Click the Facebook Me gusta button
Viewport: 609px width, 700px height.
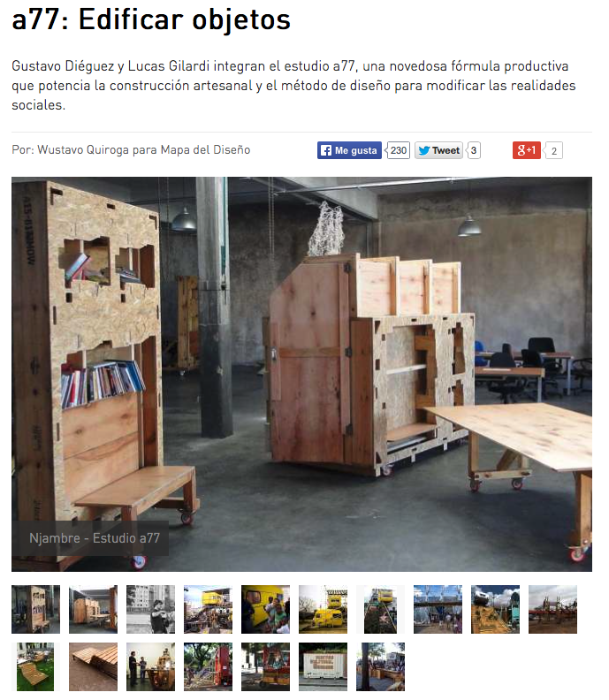349,150
